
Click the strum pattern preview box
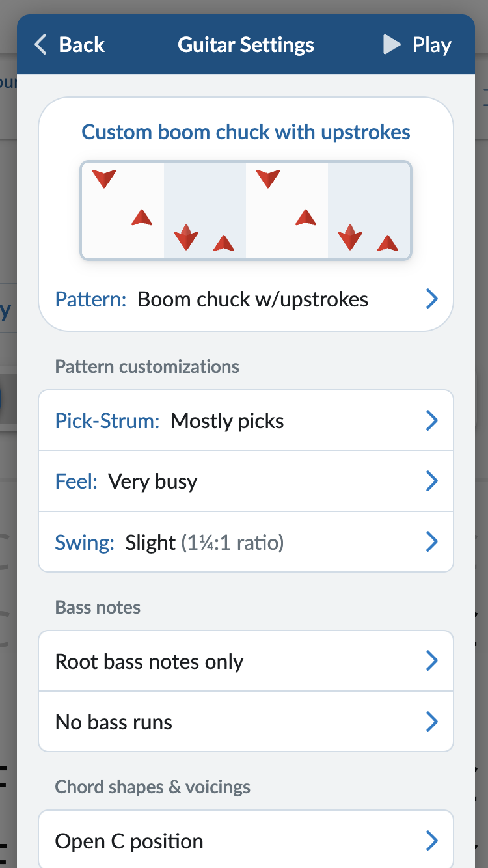click(246, 211)
